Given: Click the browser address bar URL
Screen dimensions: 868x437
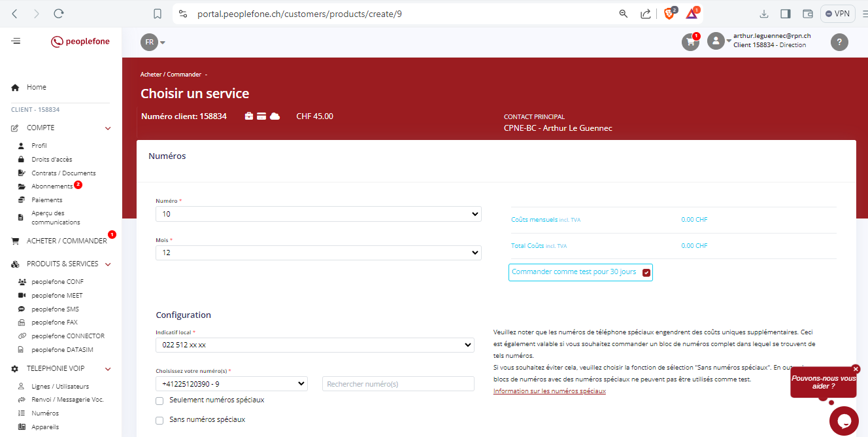Looking at the screenshot, I should tap(299, 13).
